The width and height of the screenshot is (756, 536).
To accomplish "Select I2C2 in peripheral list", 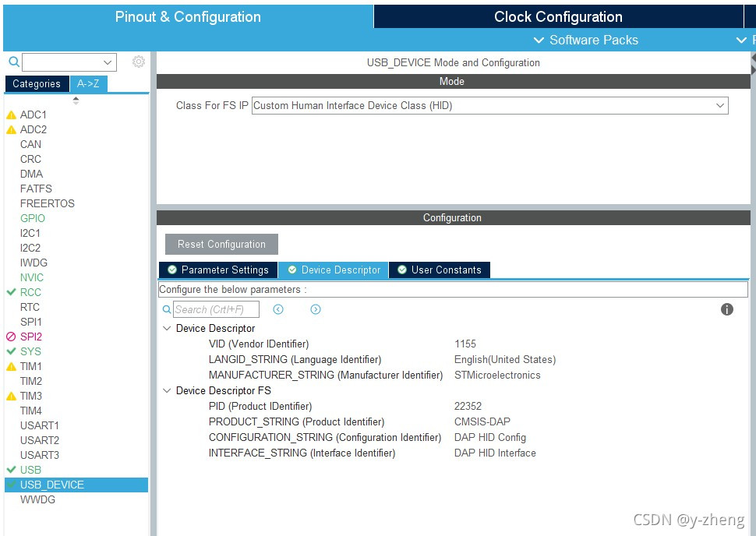I will [30, 248].
